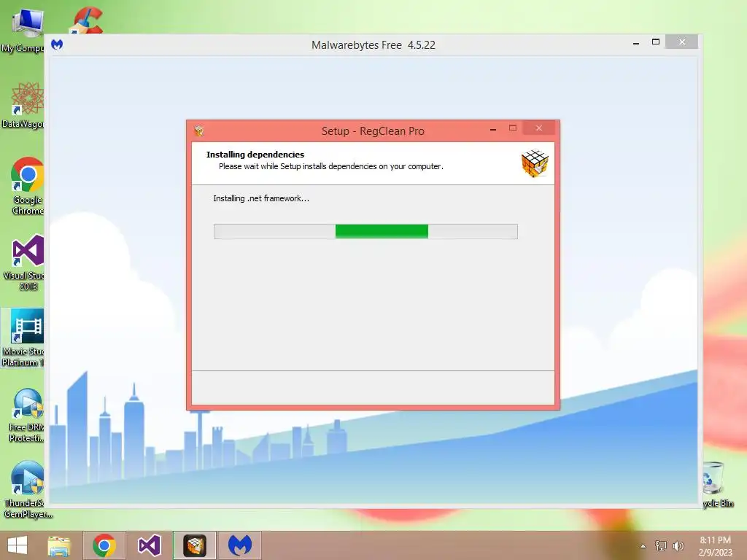Switch to Chrome in the taskbar
The width and height of the screenshot is (747, 560).
tap(104, 545)
